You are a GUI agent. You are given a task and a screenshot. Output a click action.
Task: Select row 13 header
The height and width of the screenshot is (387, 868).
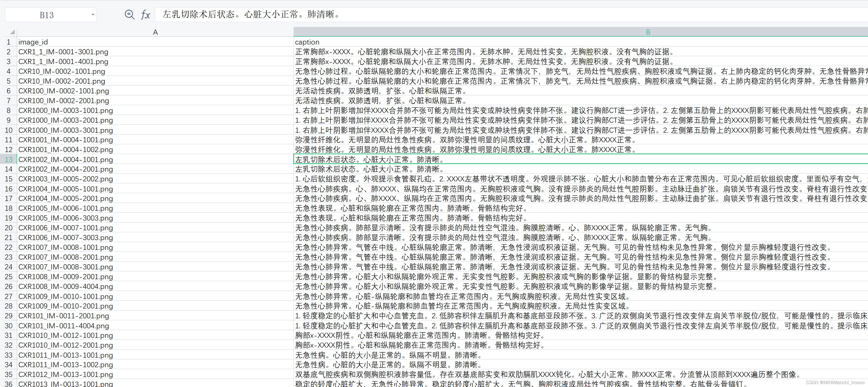pos(8,159)
